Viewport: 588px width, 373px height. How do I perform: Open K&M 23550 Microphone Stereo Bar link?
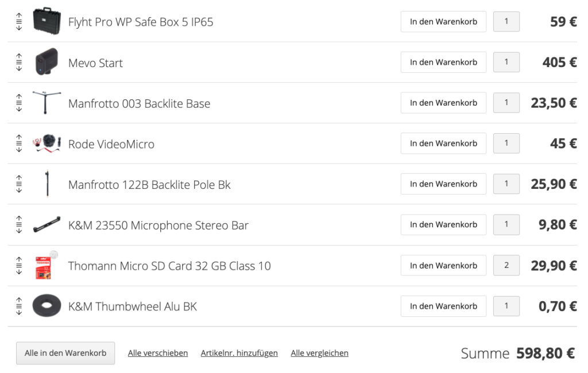click(158, 226)
